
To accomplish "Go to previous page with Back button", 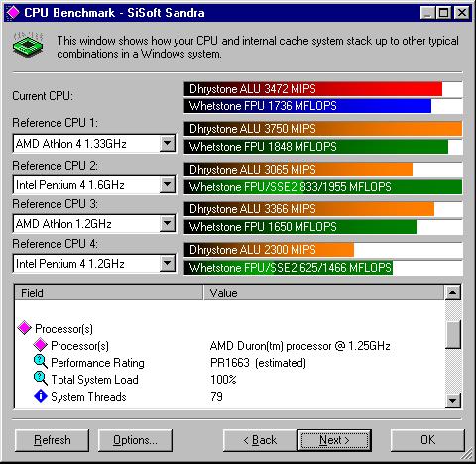I will tap(260, 440).
